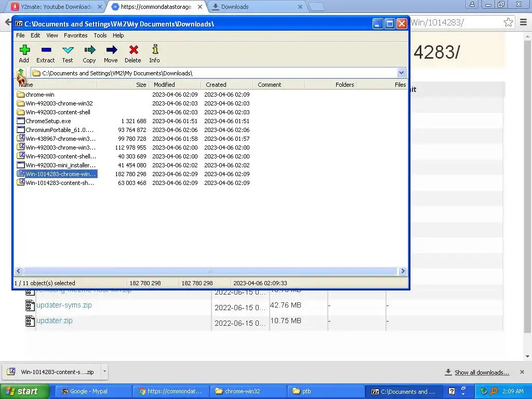The height and width of the screenshot is (399, 532).
Task: Click the Delete toolbar icon
Action: pos(133,54)
